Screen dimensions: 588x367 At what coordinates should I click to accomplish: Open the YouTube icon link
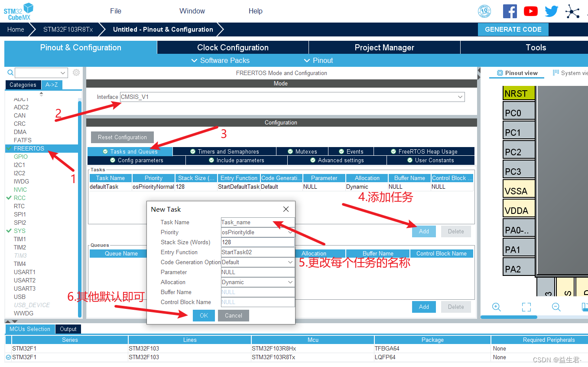(530, 11)
